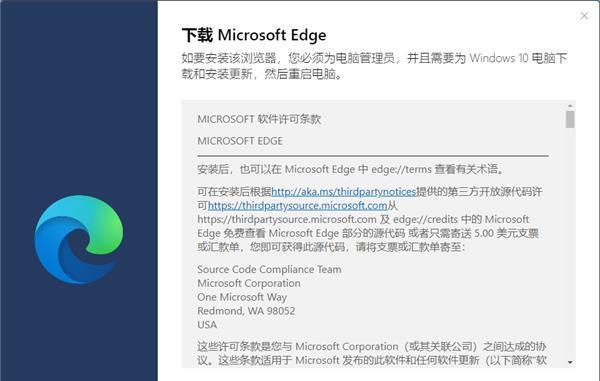This screenshot has width=600, height=381.
Task: Click the horizontal divider in the license text
Action: [373, 156]
